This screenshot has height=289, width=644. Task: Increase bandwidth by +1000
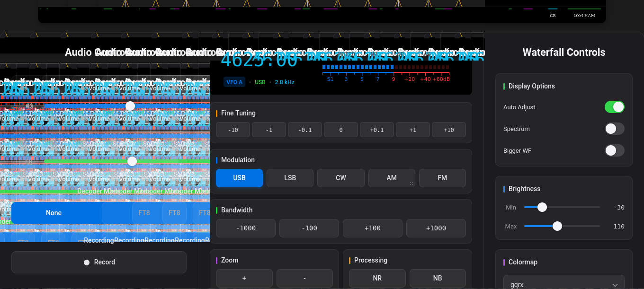pyautogui.click(x=436, y=228)
